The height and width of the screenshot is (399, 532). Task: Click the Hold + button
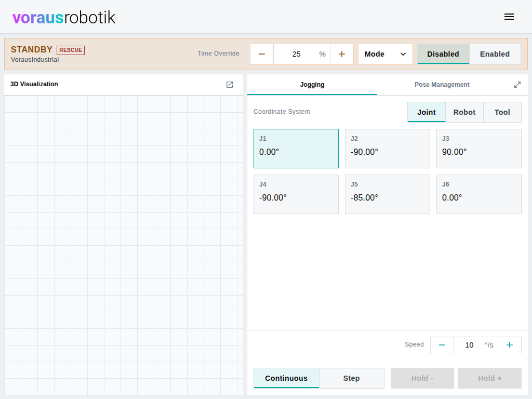tap(489, 378)
